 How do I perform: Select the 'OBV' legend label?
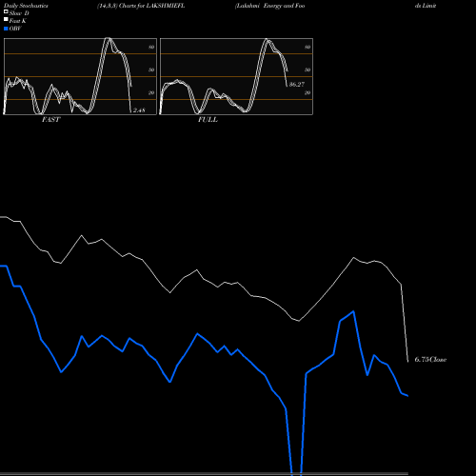[x=15, y=29]
